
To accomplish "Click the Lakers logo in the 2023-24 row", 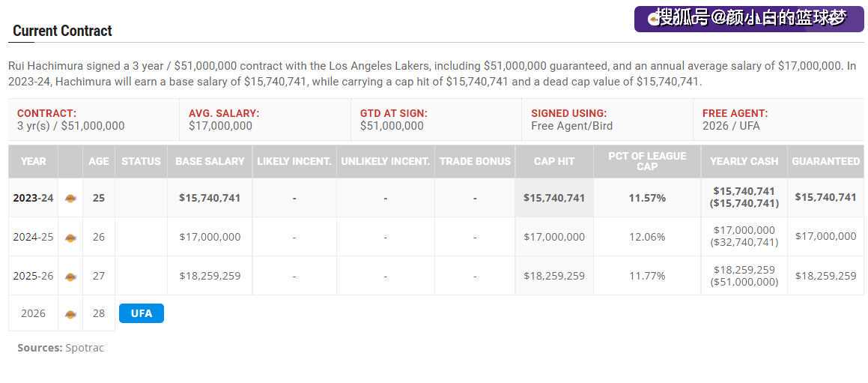I will 70,198.
